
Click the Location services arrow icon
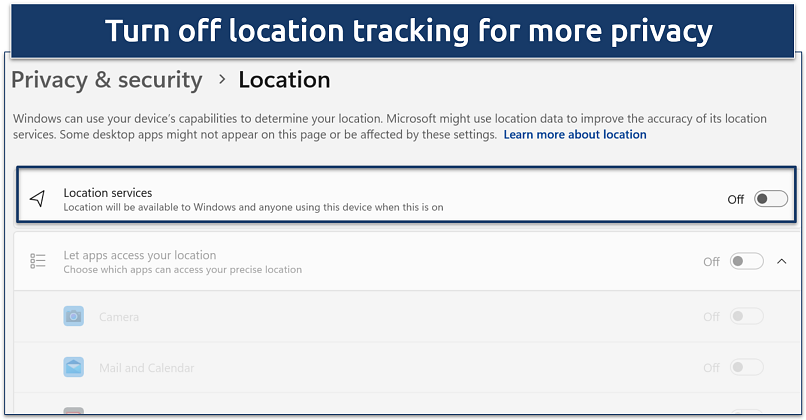pyautogui.click(x=38, y=199)
